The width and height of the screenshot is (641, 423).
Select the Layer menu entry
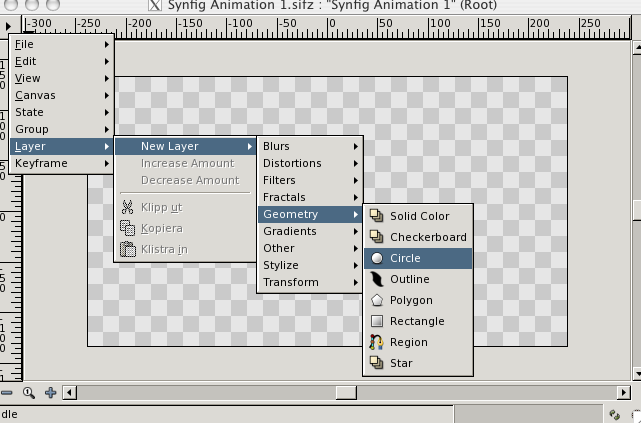coord(61,146)
